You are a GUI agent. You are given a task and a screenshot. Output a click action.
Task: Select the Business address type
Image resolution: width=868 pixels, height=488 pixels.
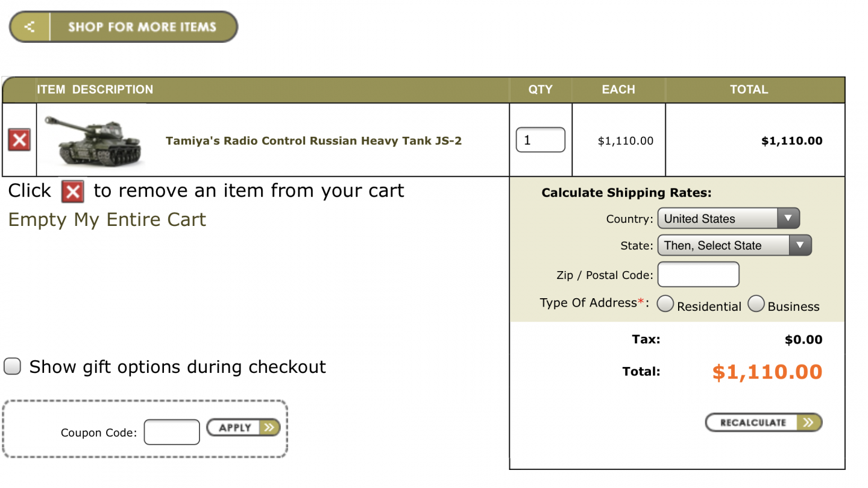pyautogui.click(x=756, y=304)
